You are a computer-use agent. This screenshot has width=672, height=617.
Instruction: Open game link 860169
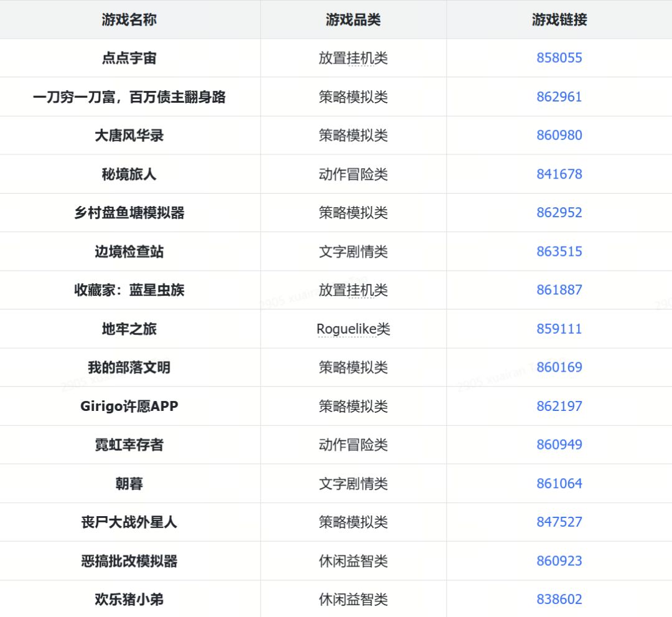point(559,367)
